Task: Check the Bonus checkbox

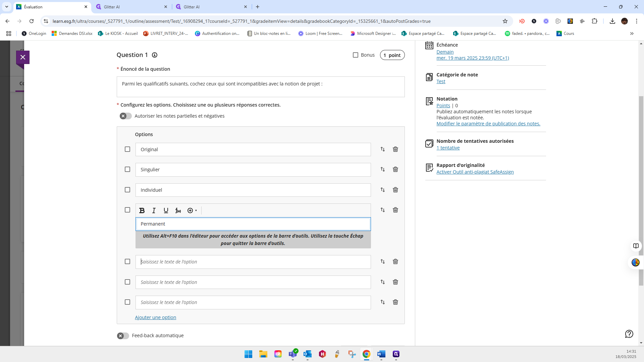Action: pyautogui.click(x=356, y=55)
